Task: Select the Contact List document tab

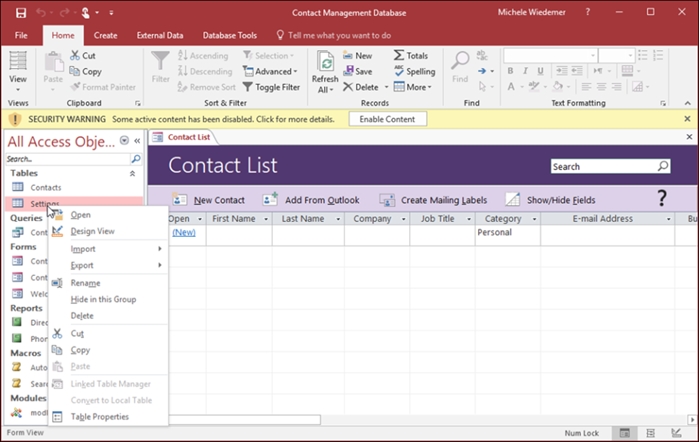Action: coord(182,137)
